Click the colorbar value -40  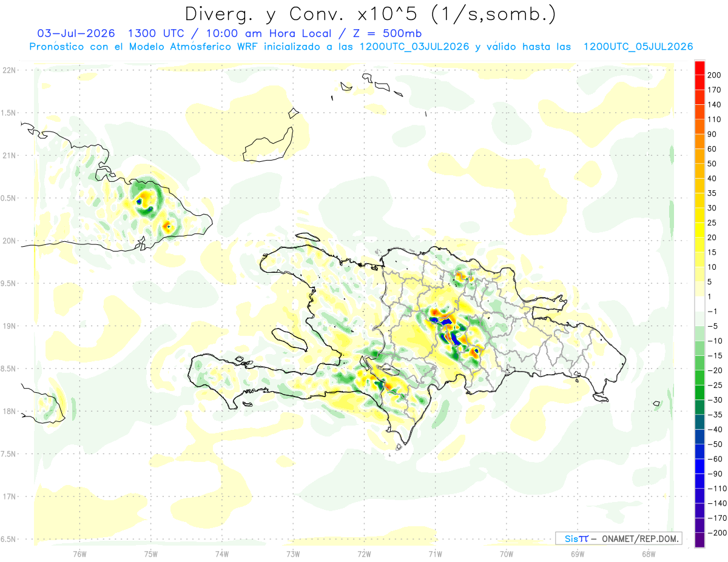pyautogui.click(x=714, y=429)
